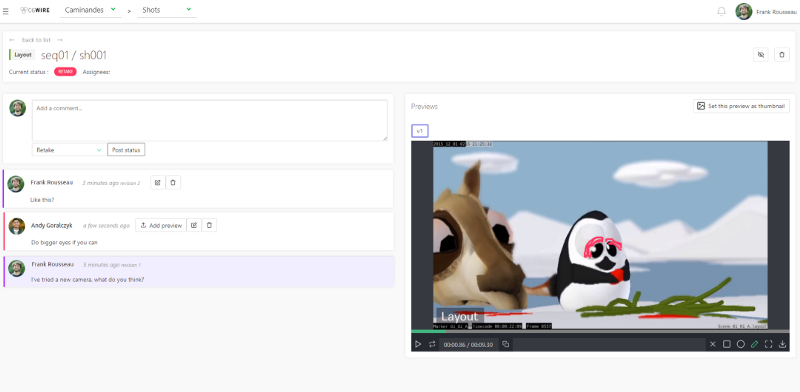Open the Shots section dropdown
Image resolution: width=800 pixels, height=392 pixels.
point(167,10)
